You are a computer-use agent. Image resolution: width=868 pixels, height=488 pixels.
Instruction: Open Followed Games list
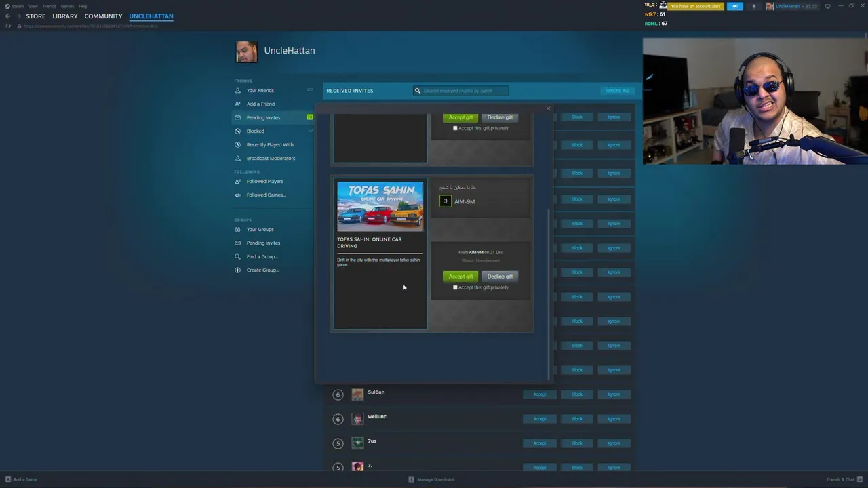pos(266,195)
